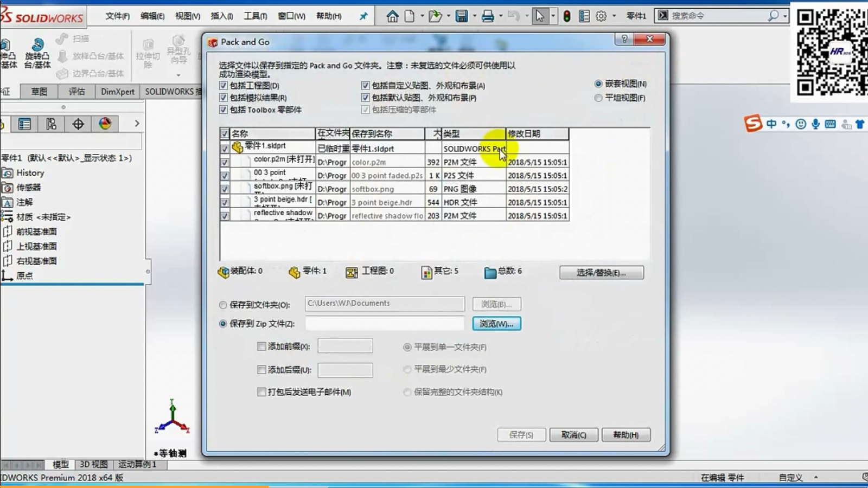Click the Print icon in toolbar

[x=488, y=16]
